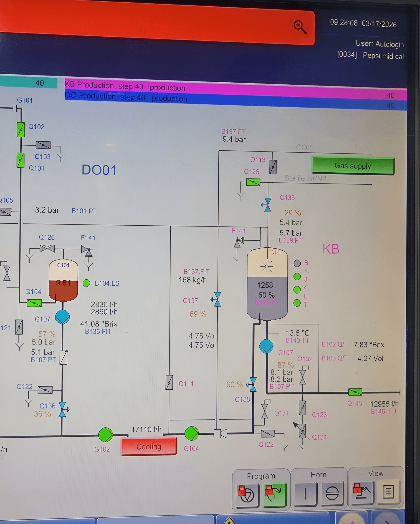Click the Q131 valve symbol
The image size is (420, 524).
coord(265,411)
